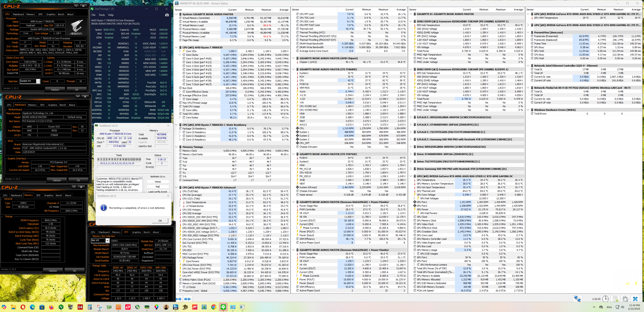Click TestMem5 test box number 0
644x312 pixels.
(98, 160)
